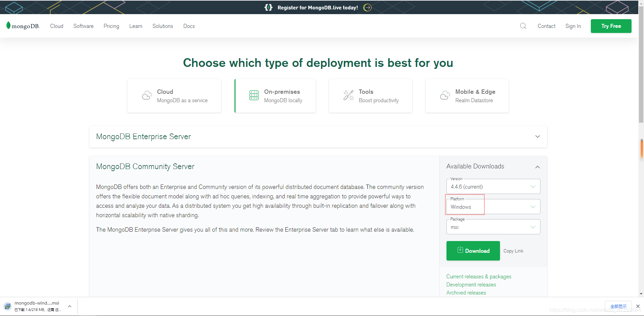Click the curly braces banner icon
Viewport: 644px width, 316px height.
(x=269, y=7)
